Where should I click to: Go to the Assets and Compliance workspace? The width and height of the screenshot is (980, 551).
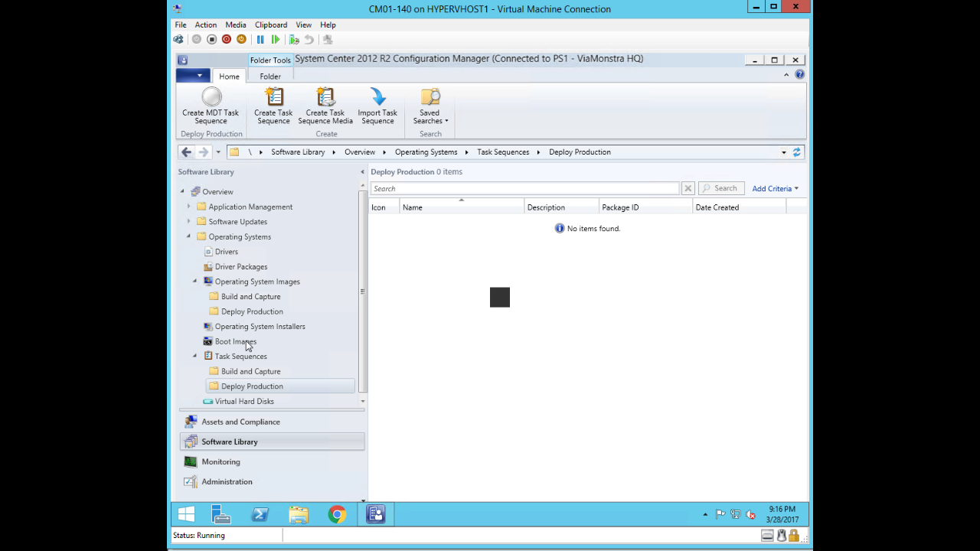click(240, 422)
